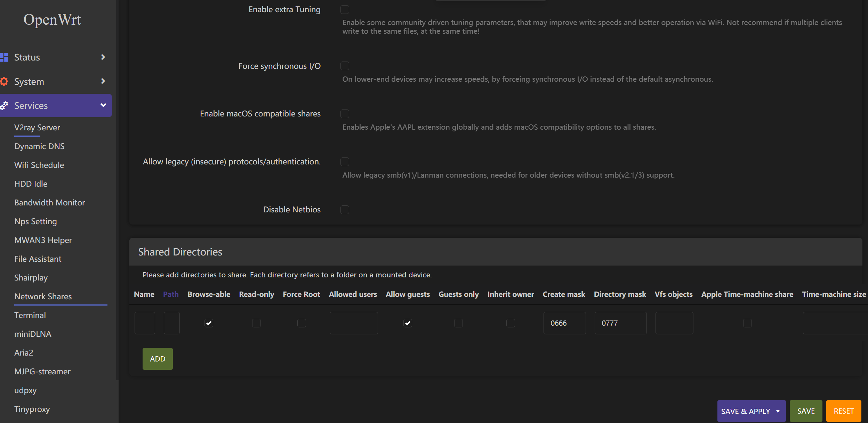Uncheck Browse-able checkbox in share row
The width and height of the screenshot is (868, 423).
(209, 323)
